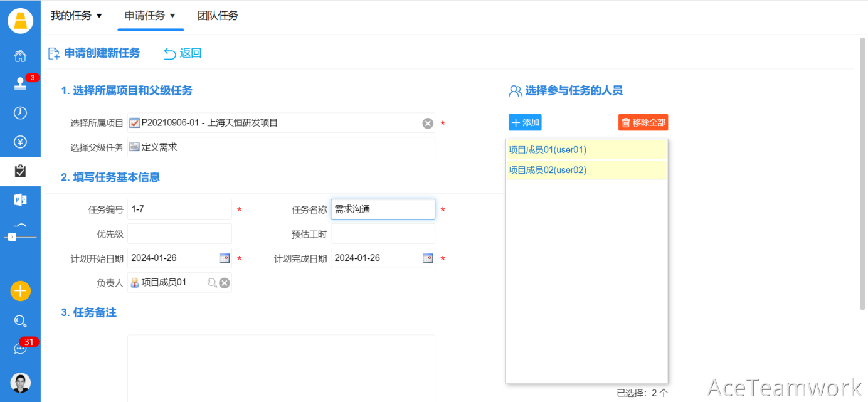Toggle the sidebar expand slider handle
This screenshot has height=402, width=868.
click(12, 236)
